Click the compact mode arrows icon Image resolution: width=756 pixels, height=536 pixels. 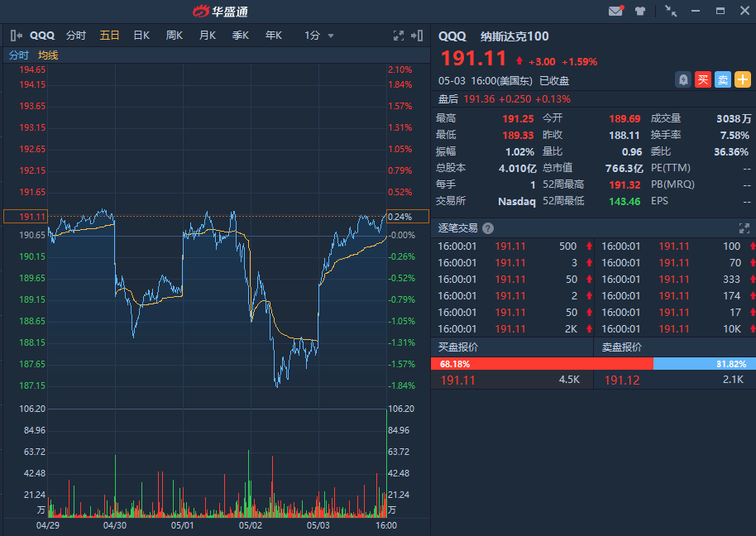671,11
